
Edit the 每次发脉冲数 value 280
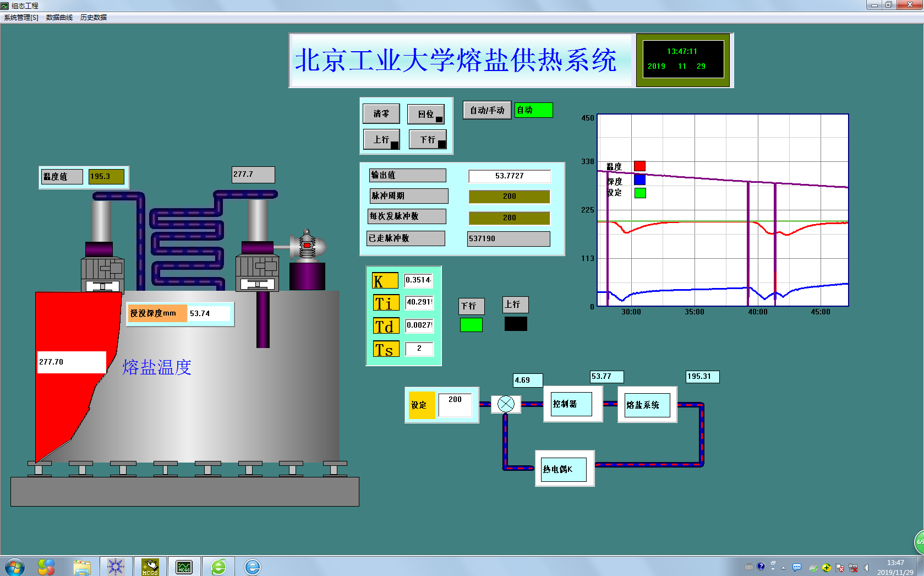tap(510, 218)
